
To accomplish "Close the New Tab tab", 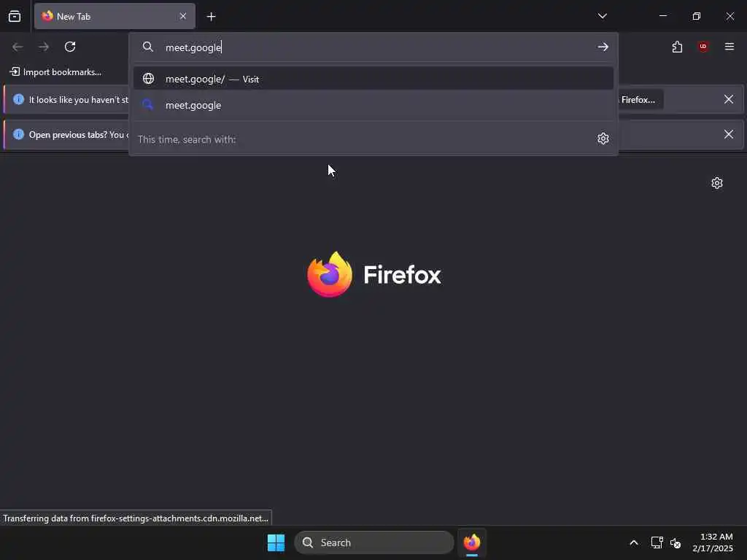I will tap(183, 16).
